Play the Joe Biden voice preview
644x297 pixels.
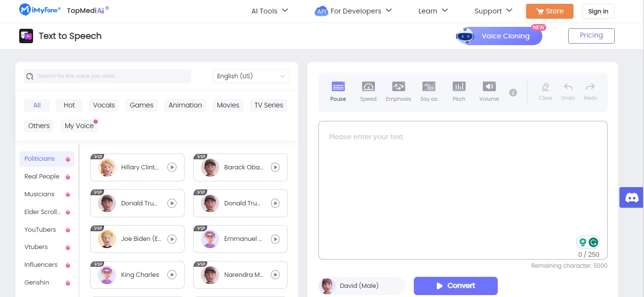tap(172, 239)
